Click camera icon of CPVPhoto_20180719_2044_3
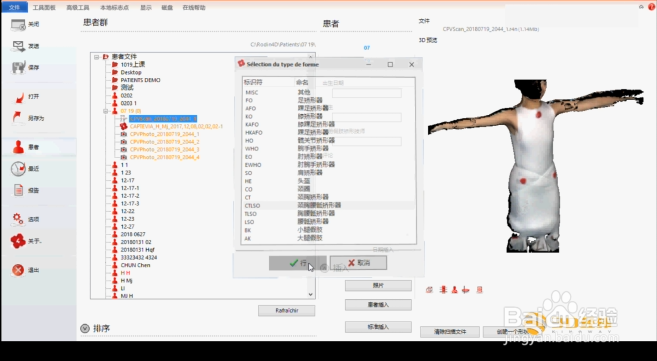Image resolution: width=657 pixels, height=361 pixels. (124, 150)
